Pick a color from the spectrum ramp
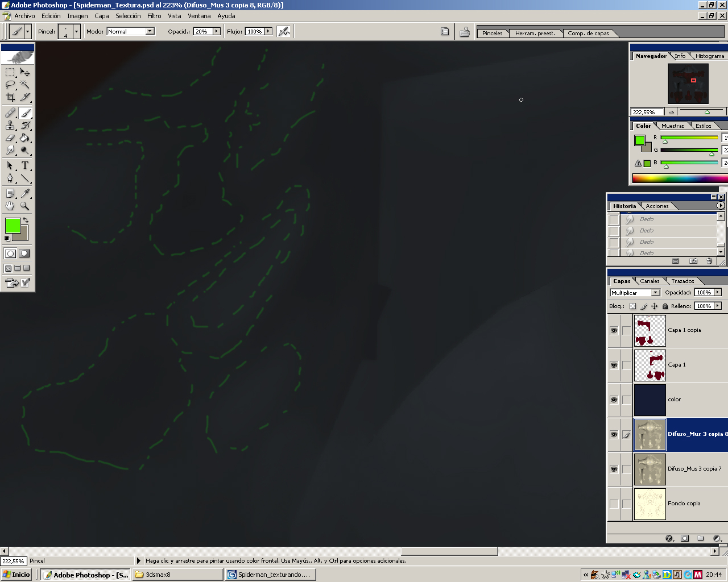Viewport: 728px width, 582px height. pyautogui.click(x=680, y=178)
